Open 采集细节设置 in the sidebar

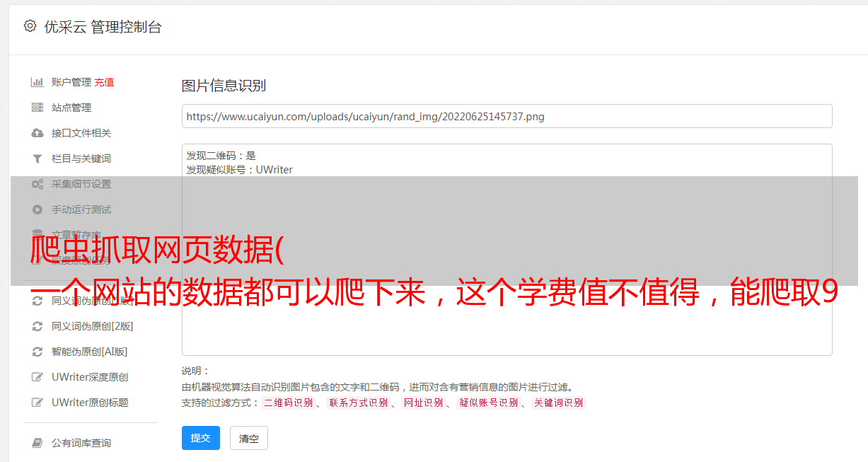pyautogui.click(x=81, y=184)
